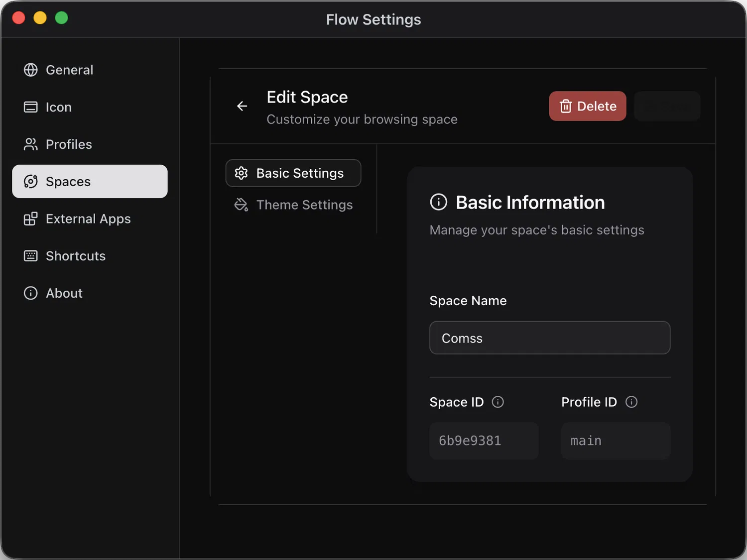
Task: Click the Profile ID field showing main
Action: 615,441
